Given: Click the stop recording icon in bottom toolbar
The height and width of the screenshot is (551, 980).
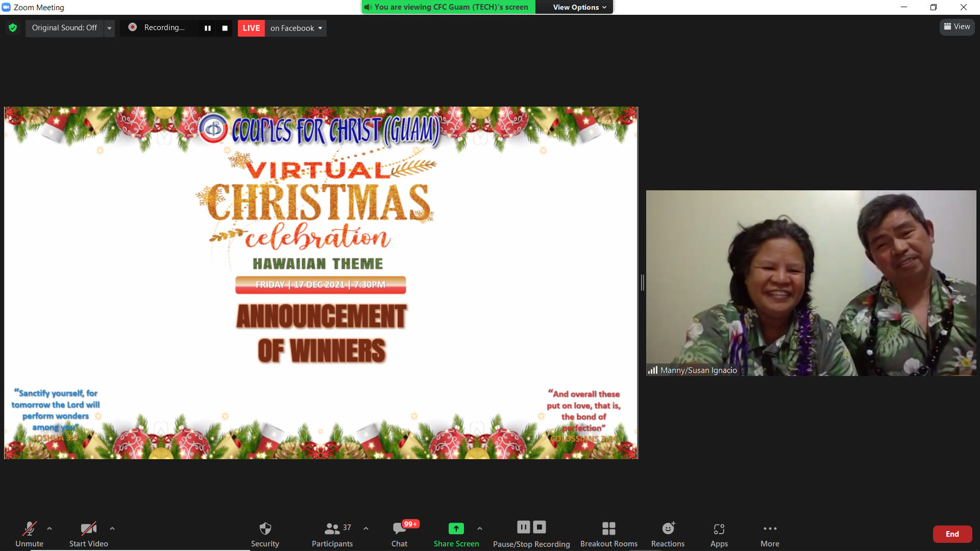Looking at the screenshot, I should (540, 527).
